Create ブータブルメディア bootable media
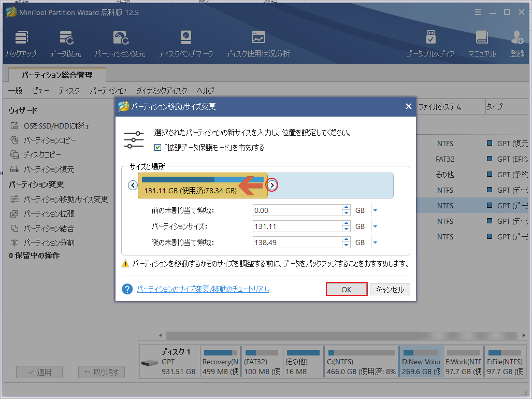The width and height of the screenshot is (532, 399). pos(430,44)
